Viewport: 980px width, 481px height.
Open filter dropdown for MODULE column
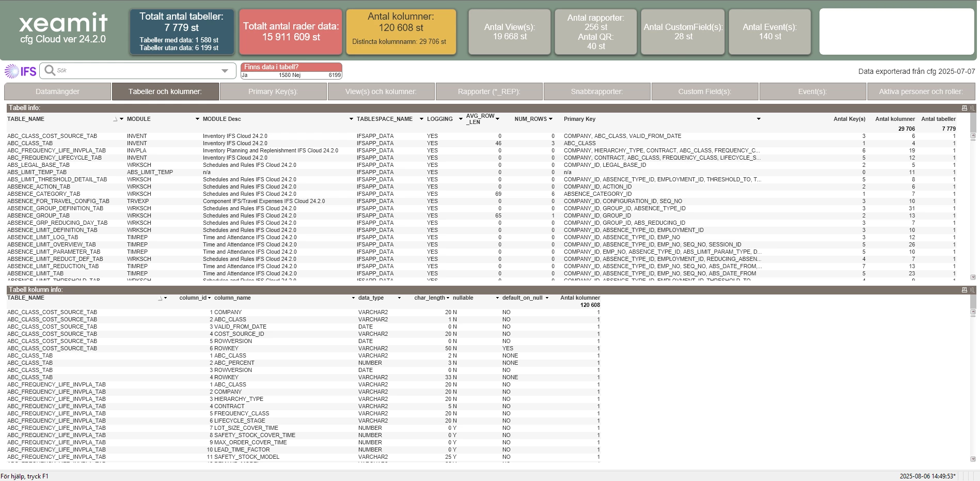coord(197,119)
